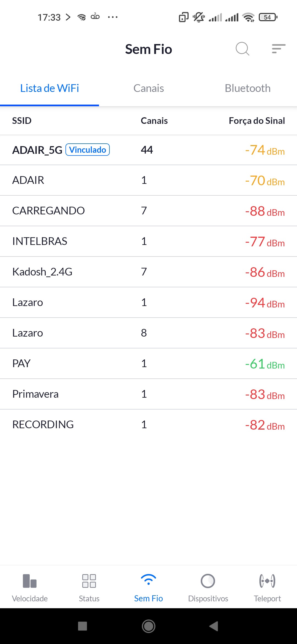This screenshot has width=297, height=644.
Task: Open the Kadosh_2.4G network entry
Action: (x=148, y=272)
